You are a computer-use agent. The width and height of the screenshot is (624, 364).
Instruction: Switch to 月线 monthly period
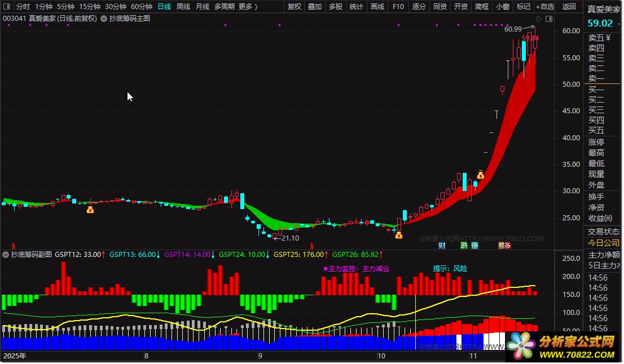(x=203, y=7)
